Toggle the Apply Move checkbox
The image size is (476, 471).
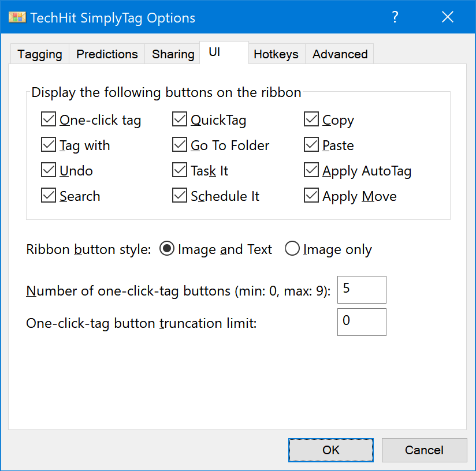311,195
